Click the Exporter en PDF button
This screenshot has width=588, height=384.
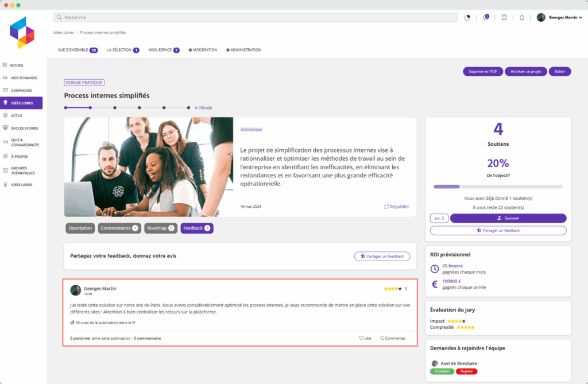coord(482,72)
